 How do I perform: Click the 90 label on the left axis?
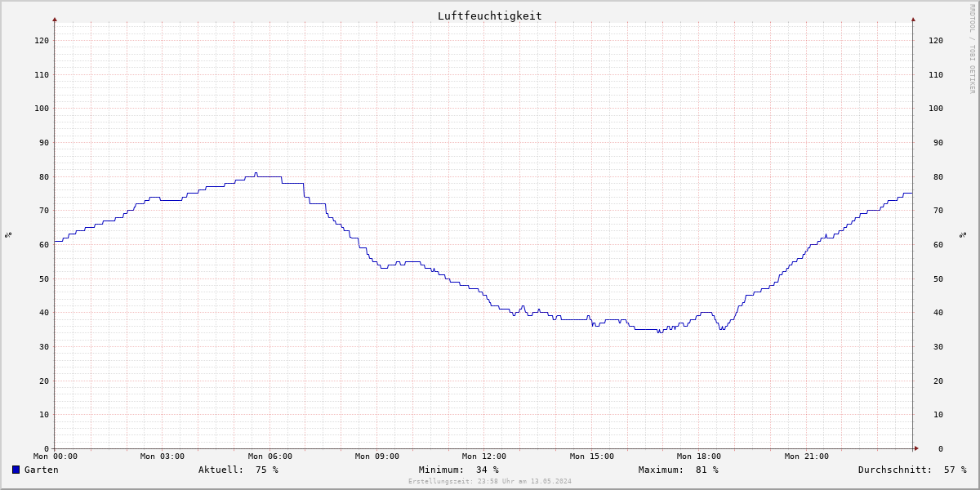click(43, 142)
